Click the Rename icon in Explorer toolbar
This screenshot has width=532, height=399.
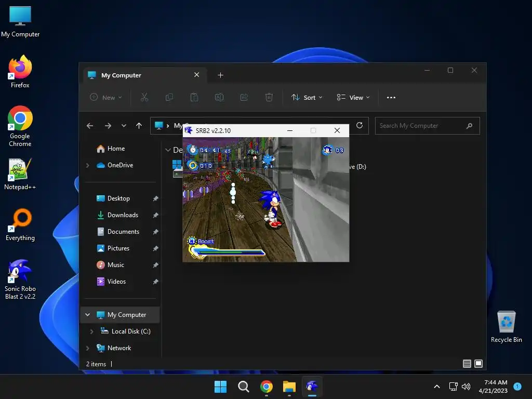point(219,97)
